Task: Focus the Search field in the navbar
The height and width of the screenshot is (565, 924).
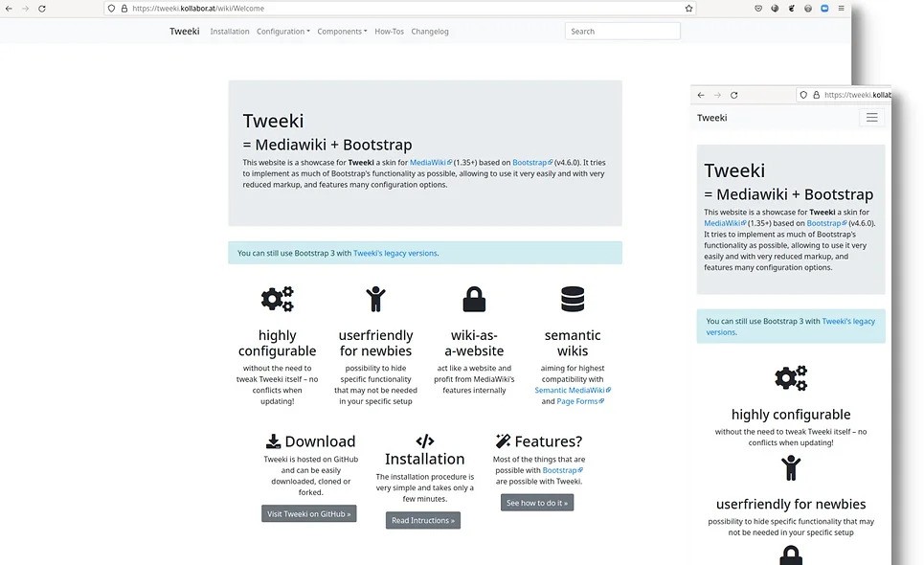Action: coord(622,32)
